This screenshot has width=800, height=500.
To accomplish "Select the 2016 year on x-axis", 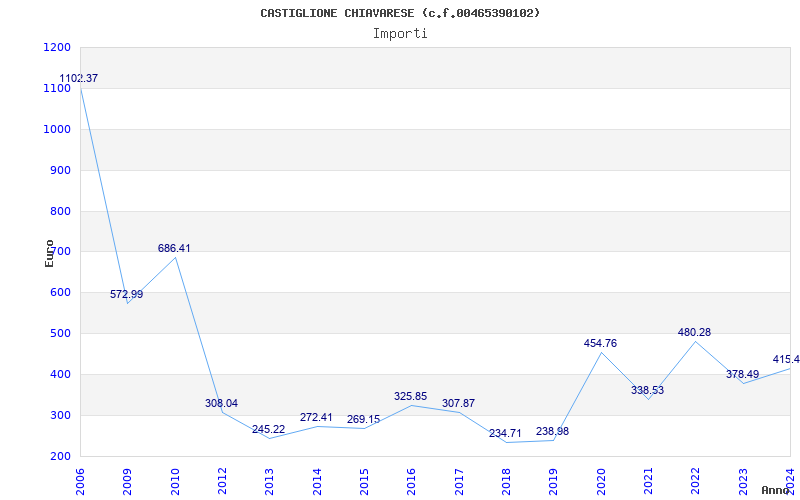I will pyautogui.click(x=412, y=482).
